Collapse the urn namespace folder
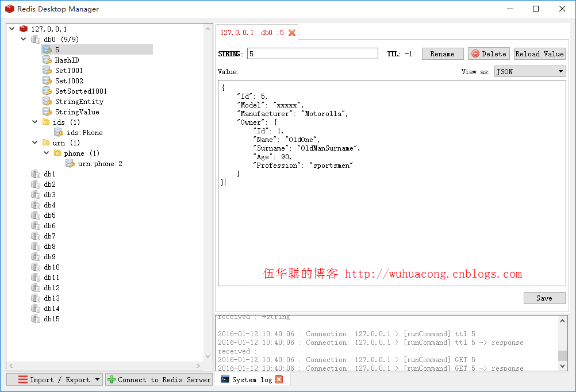 click(35, 143)
